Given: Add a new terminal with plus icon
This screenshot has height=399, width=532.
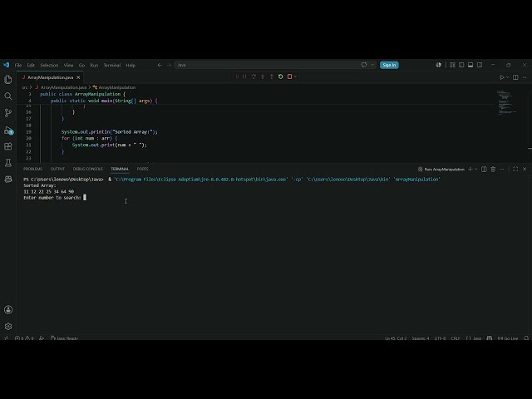Looking at the screenshot, I should tap(470, 169).
